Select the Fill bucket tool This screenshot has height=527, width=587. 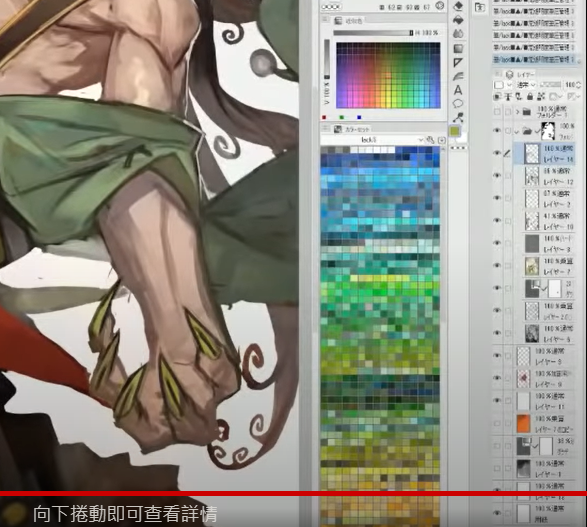pos(458,20)
